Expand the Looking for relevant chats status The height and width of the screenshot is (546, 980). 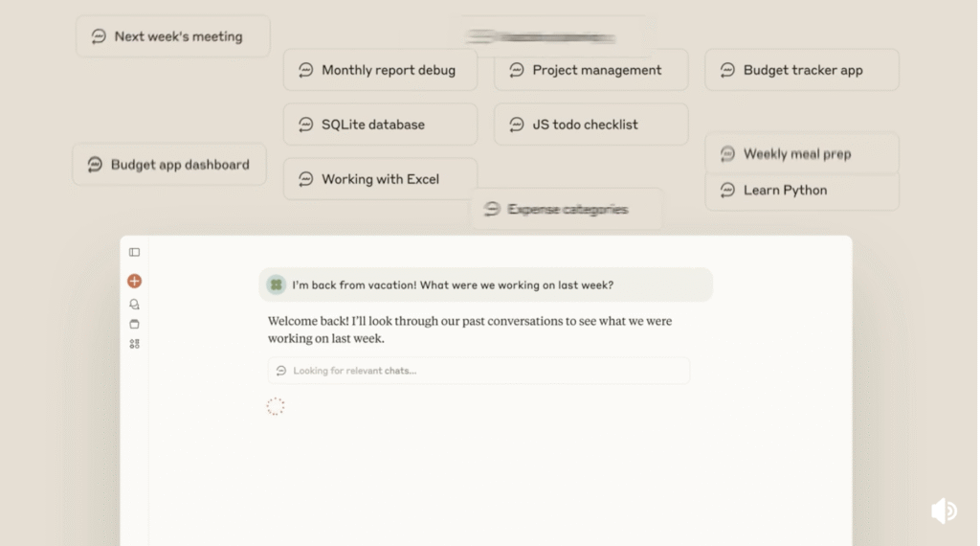479,371
